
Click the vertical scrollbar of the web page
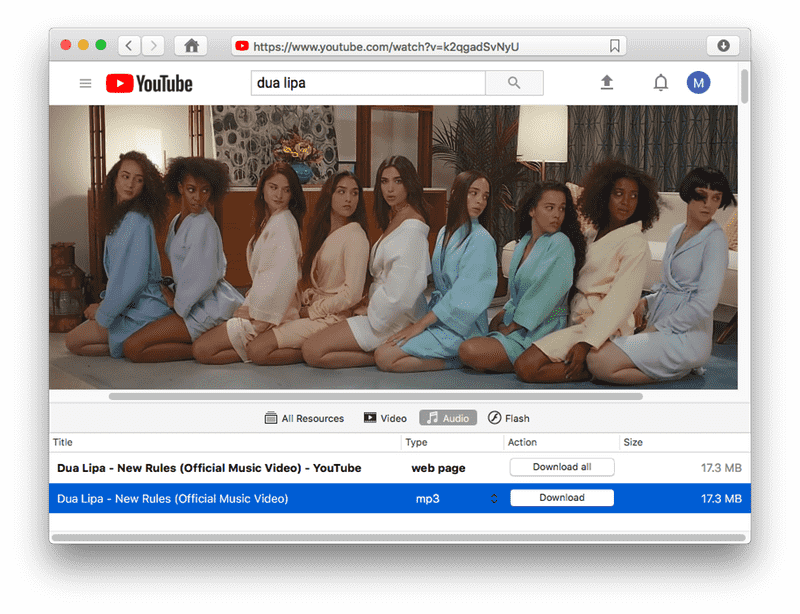pos(744,86)
